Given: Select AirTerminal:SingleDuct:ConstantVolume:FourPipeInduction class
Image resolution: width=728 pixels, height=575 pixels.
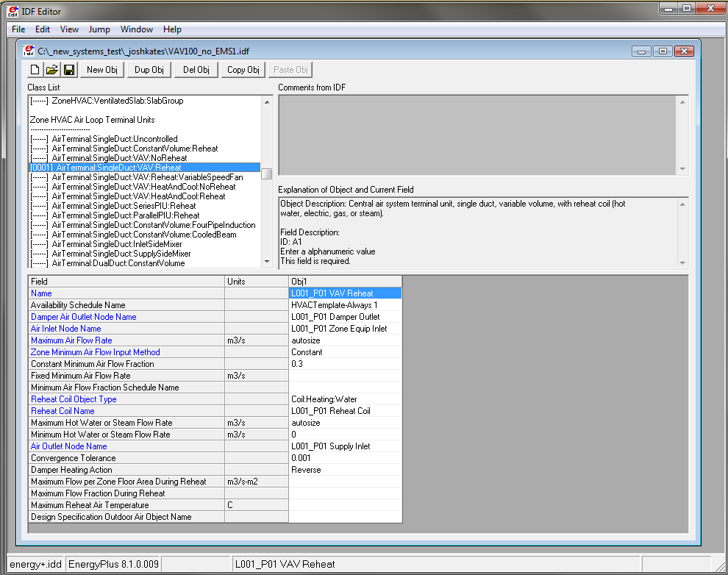Looking at the screenshot, I should [x=143, y=225].
